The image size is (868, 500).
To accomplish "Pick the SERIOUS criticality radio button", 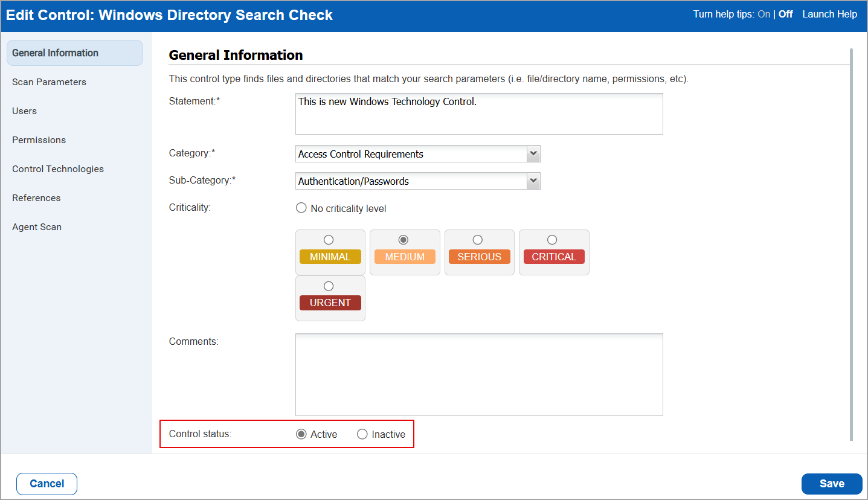I will click(x=478, y=240).
